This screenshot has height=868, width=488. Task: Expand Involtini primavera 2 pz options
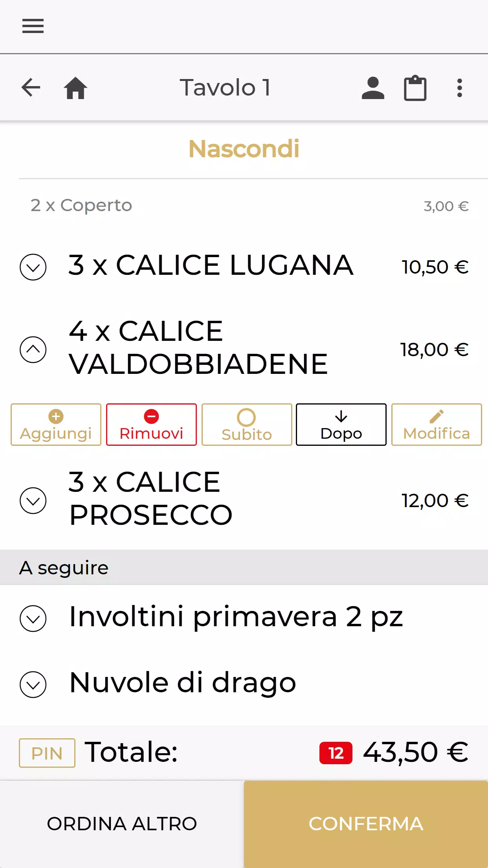[33, 618]
